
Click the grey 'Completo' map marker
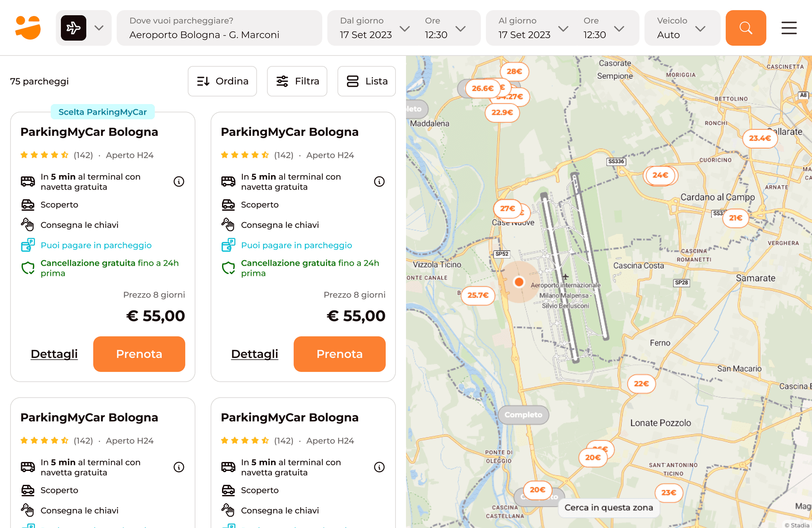click(x=524, y=415)
